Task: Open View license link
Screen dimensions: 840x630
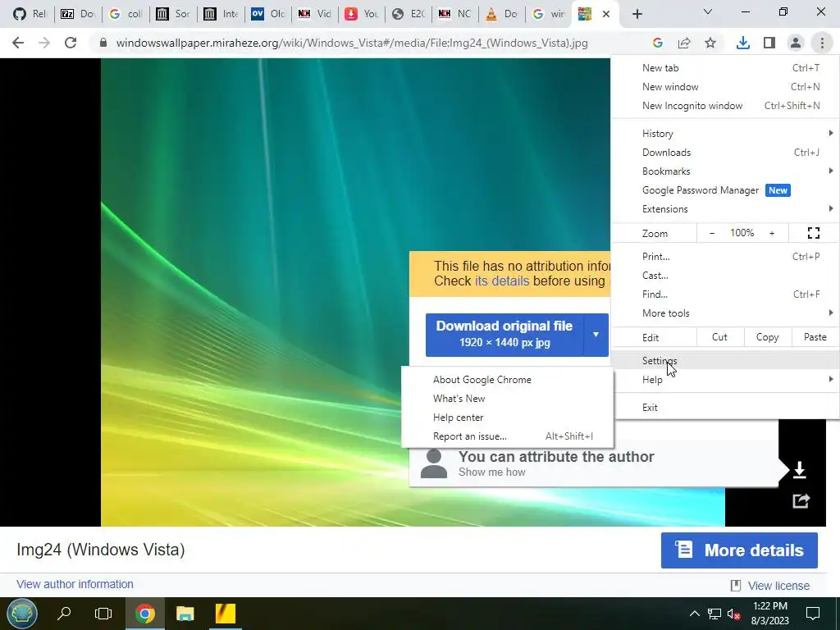Action: 778,586
